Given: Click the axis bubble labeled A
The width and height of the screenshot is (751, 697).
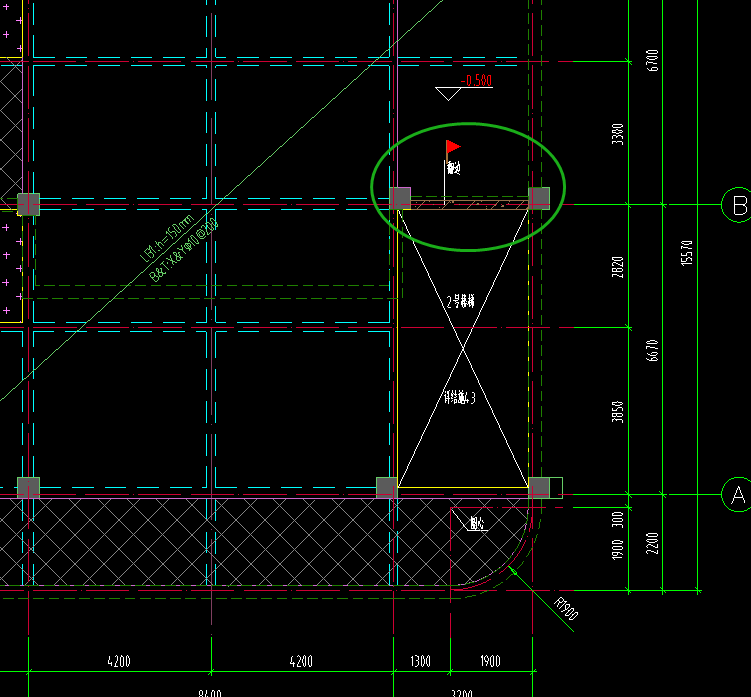Looking at the screenshot, I should tap(737, 495).
